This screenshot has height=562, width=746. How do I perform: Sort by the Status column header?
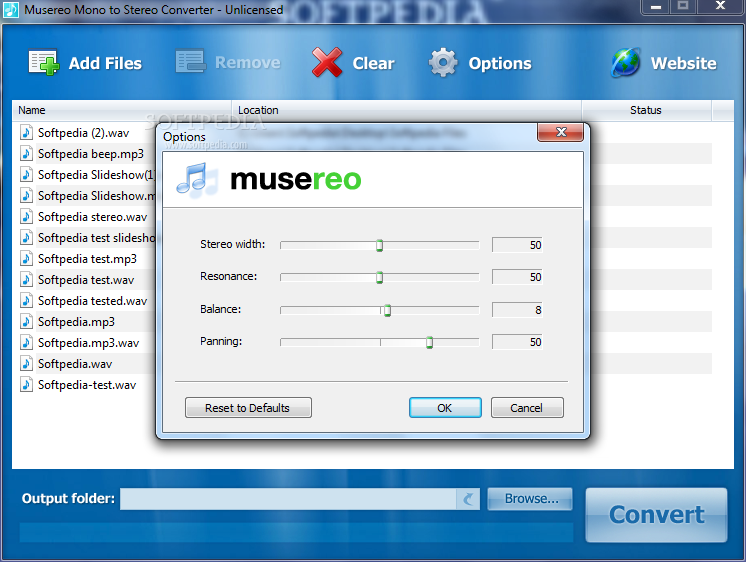(647, 110)
